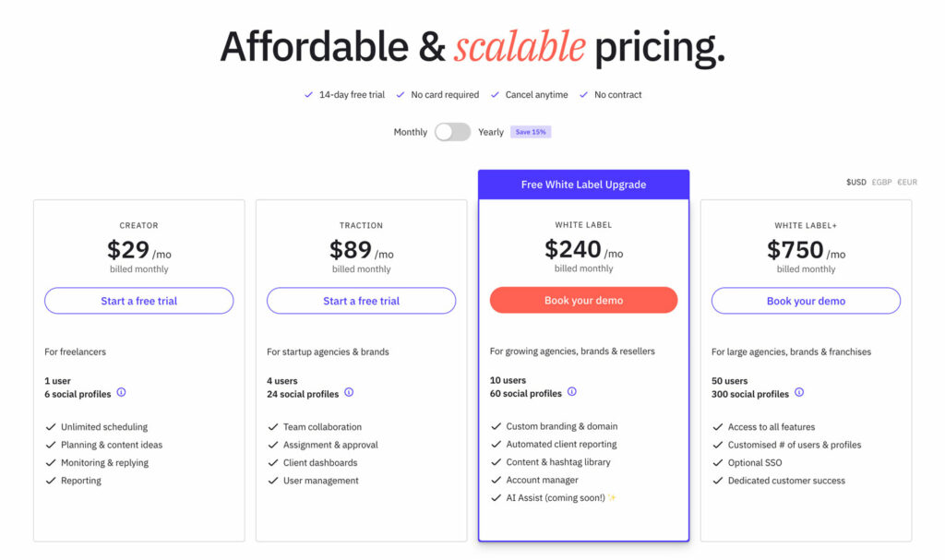Click the info icon beside 60 social profiles
This screenshot has width=945, height=560.
(x=572, y=392)
